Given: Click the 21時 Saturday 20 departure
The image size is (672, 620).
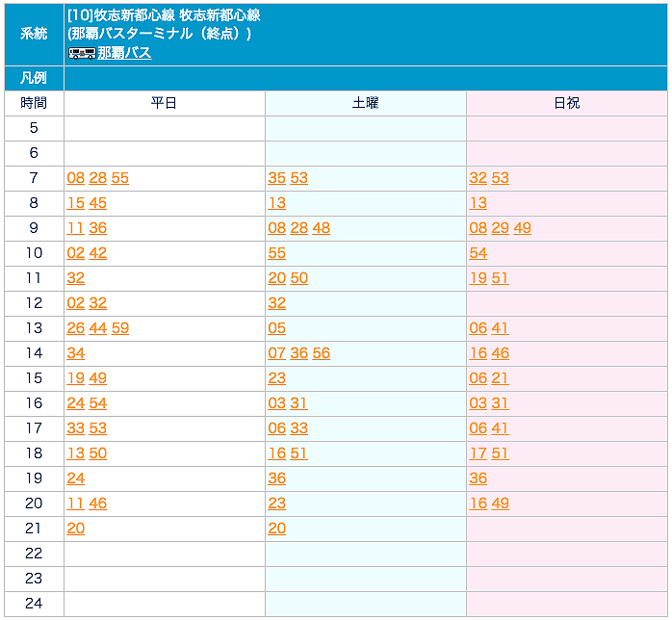Looking at the screenshot, I should pos(276,529).
